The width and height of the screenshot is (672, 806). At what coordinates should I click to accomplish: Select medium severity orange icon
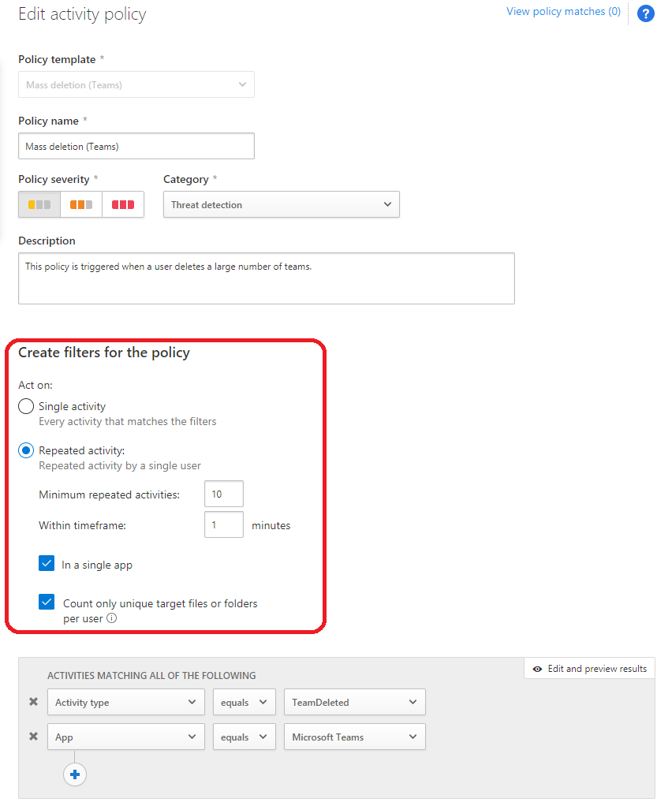tap(81, 204)
